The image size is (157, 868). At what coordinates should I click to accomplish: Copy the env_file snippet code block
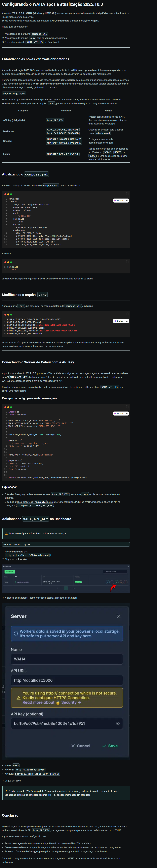[x=127, y=262]
